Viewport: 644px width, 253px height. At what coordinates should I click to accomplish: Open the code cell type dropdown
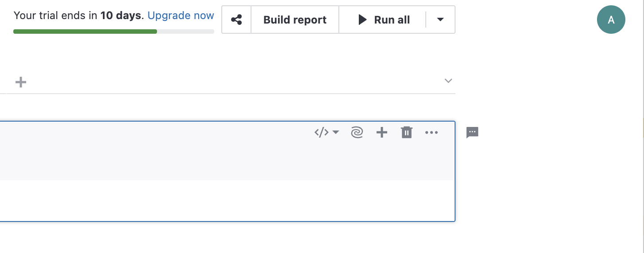point(327,132)
